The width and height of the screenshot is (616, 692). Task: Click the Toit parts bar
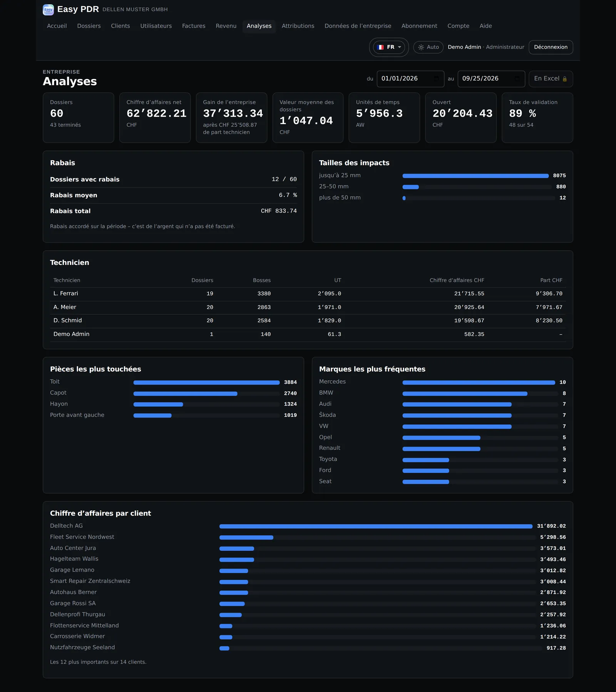point(206,382)
